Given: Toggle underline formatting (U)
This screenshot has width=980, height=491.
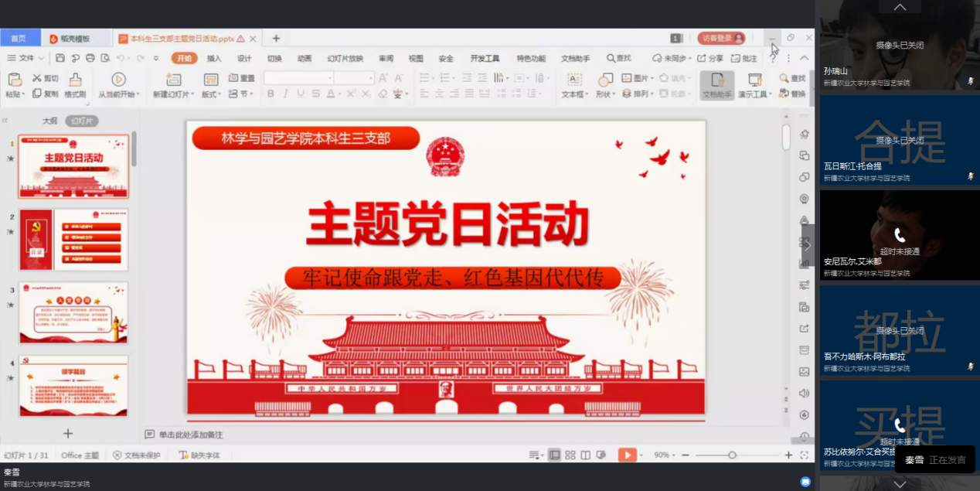Looking at the screenshot, I should click(x=301, y=94).
